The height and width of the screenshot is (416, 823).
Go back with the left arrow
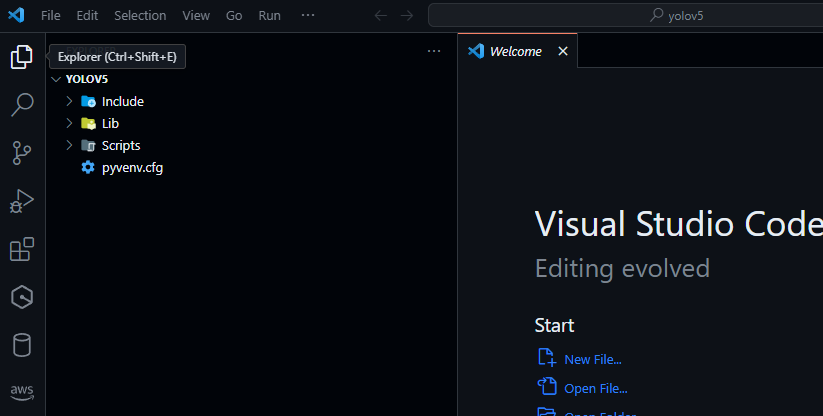(381, 16)
